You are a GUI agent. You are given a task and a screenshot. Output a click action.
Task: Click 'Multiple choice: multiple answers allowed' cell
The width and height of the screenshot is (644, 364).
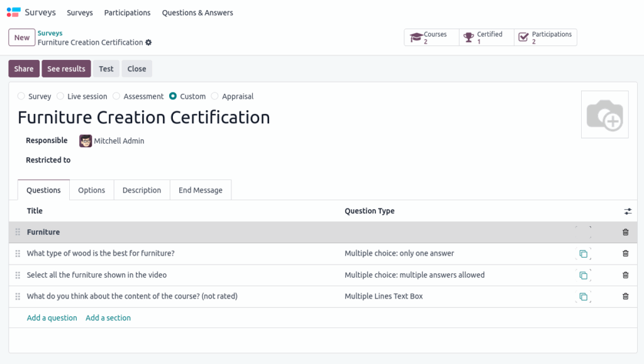[414, 275]
